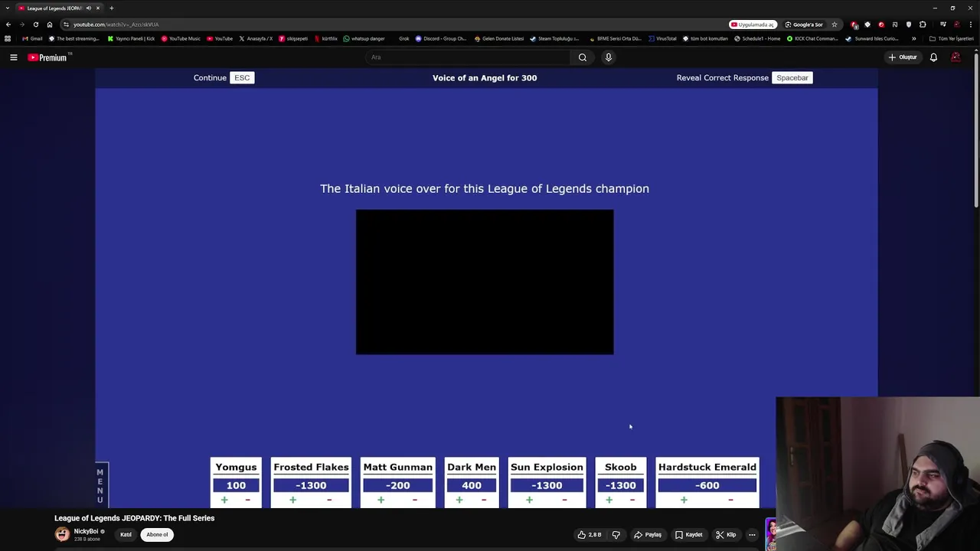Screen dimensions: 980x551
Task: Create a clip with Klip button
Action: coord(727,535)
